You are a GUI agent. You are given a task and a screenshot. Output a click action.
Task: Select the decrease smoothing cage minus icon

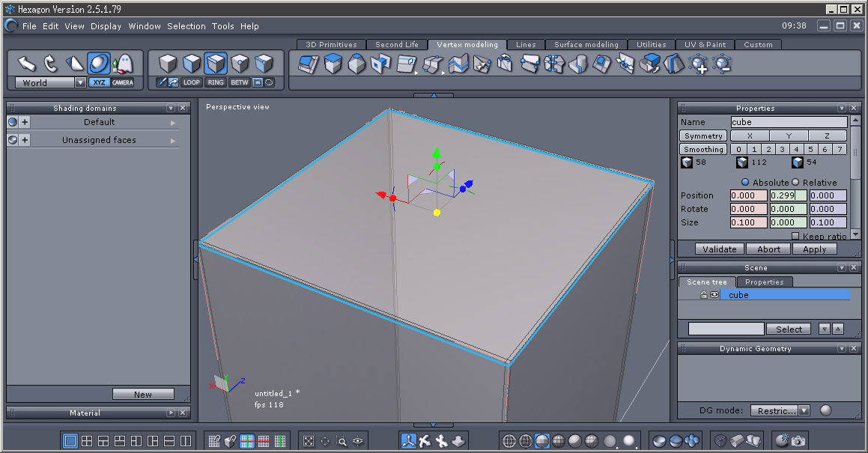click(x=723, y=64)
